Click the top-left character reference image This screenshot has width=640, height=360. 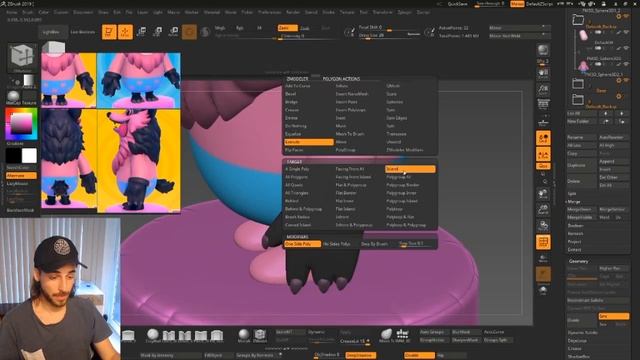pos(69,80)
